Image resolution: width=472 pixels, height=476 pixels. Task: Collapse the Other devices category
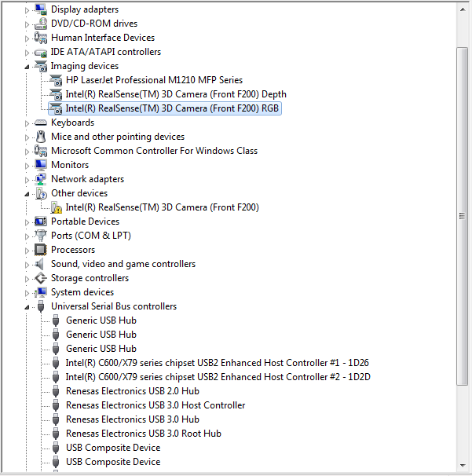coord(28,194)
